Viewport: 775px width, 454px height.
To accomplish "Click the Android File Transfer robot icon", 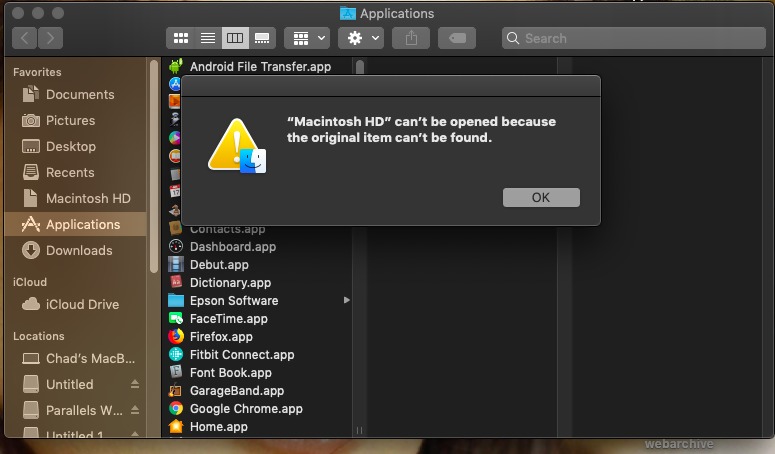I will pos(175,66).
